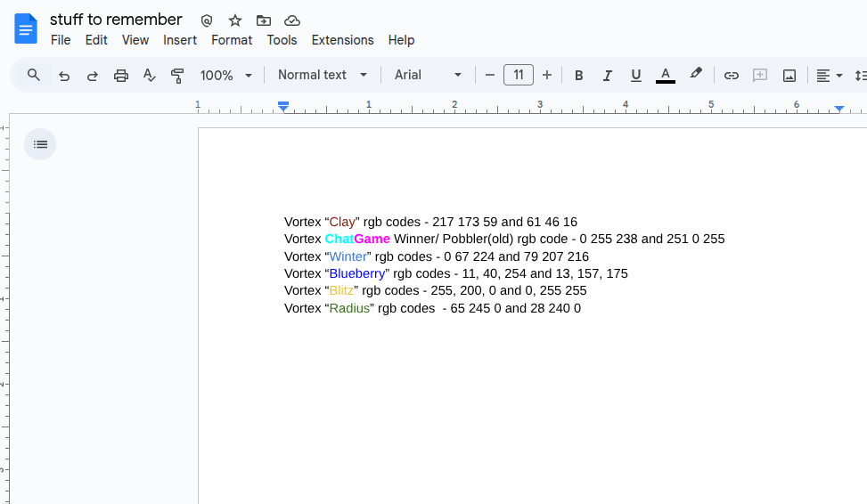Run spelling and grammar check
This screenshot has height=504, width=867.
149,75
